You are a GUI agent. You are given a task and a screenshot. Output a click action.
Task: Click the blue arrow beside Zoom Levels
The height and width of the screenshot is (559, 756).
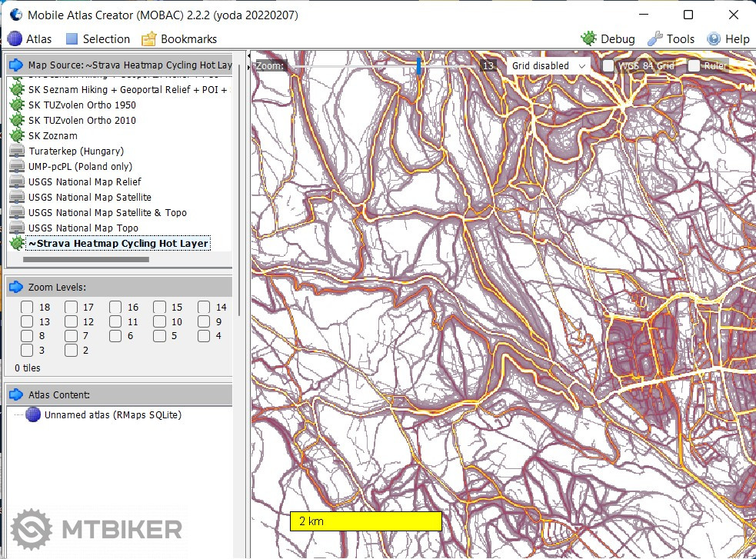pos(16,288)
